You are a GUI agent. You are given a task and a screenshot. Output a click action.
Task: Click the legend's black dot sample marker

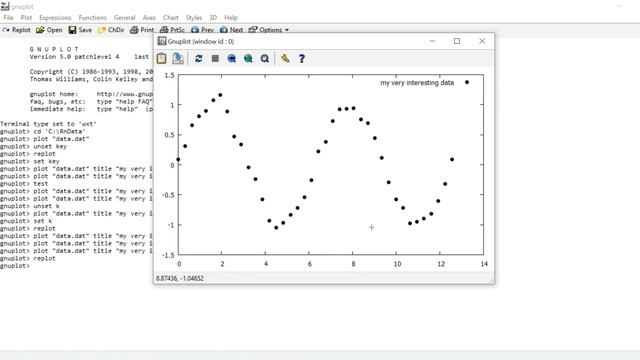click(x=467, y=82)
